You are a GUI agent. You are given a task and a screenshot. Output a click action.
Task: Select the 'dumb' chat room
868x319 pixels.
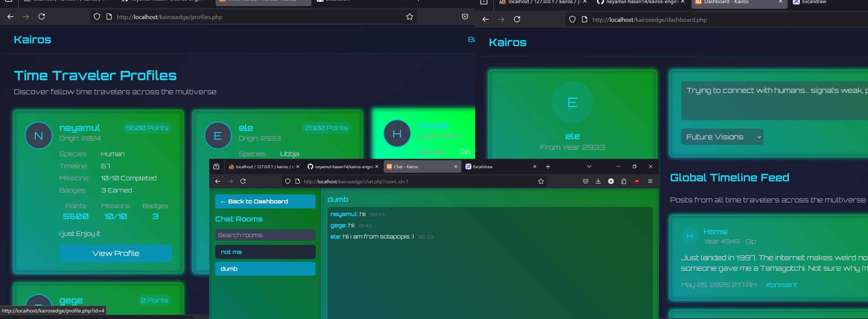point(265,269)
